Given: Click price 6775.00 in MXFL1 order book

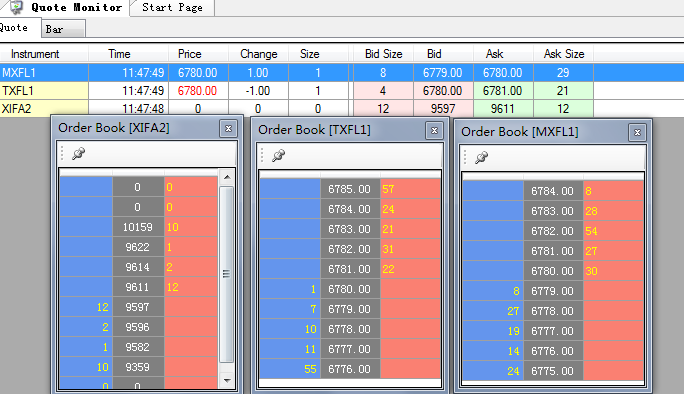Looking at the screenshot, I should [552, 371].
